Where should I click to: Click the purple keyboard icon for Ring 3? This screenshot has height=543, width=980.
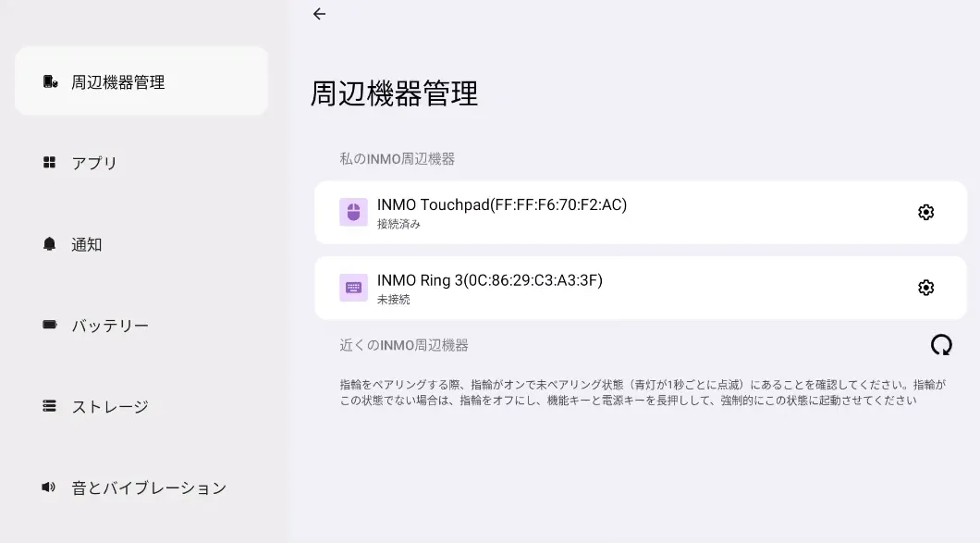(x=353, y=288)
